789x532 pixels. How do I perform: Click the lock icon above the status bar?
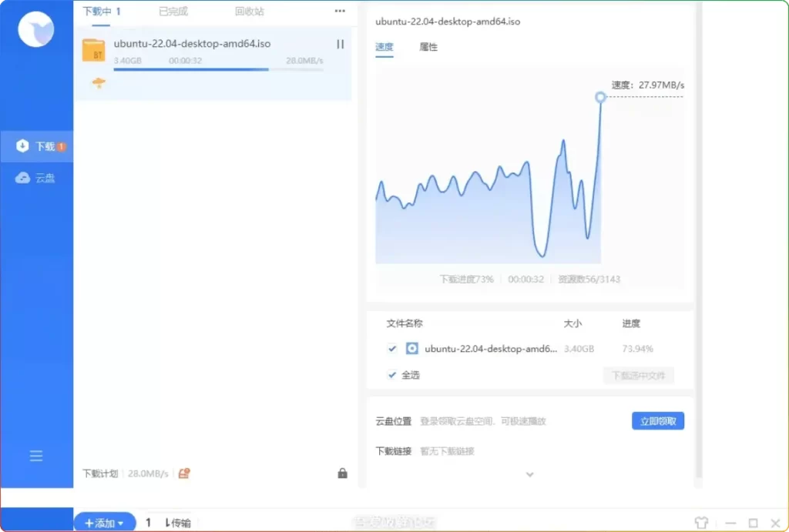(342, 473)
